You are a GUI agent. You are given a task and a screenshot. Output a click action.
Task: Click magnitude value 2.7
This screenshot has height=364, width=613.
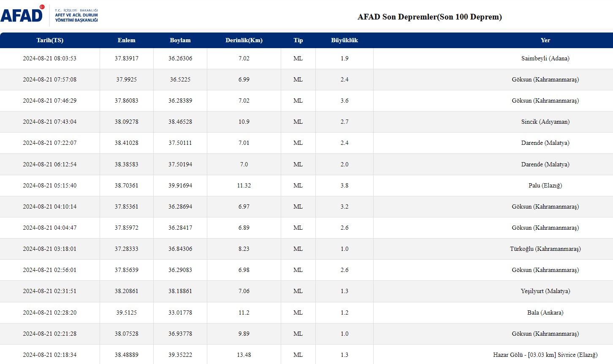tap(344, 122)
